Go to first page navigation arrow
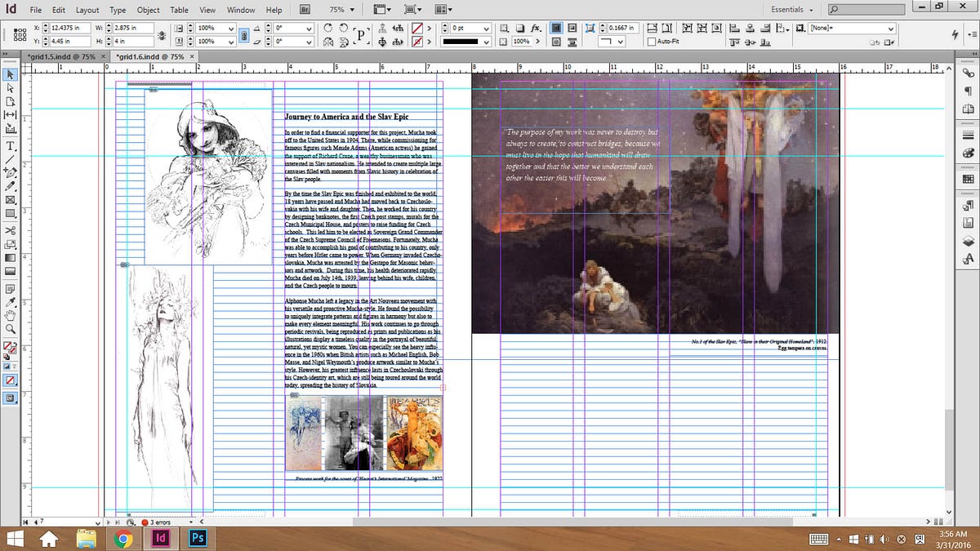 pyautogui.click(x=27, y=521)
